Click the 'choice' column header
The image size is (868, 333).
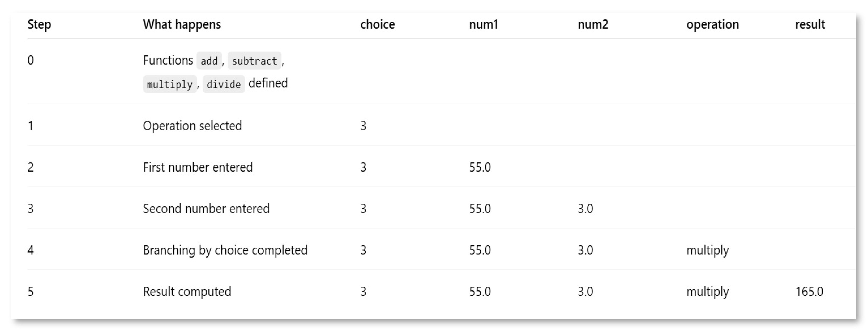point(377,25)
